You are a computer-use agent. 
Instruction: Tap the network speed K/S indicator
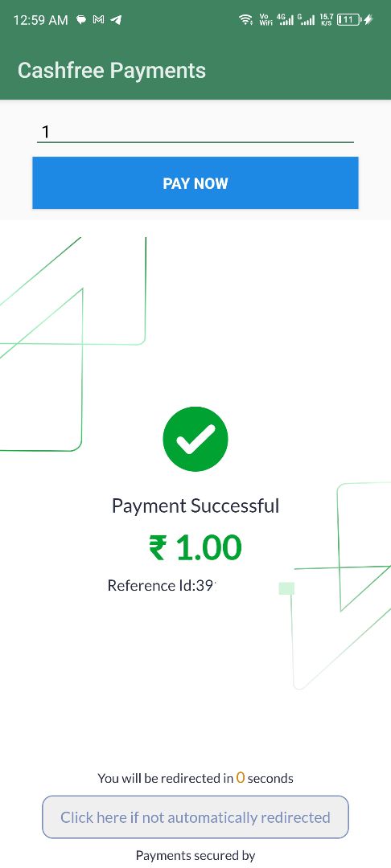pyautogui.click(x=327, y=20)
